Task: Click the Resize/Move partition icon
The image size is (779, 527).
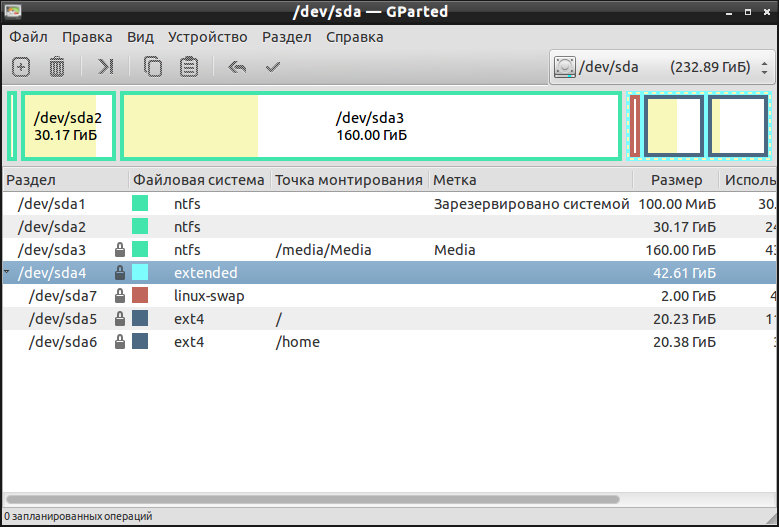Action: click(105, 67)
